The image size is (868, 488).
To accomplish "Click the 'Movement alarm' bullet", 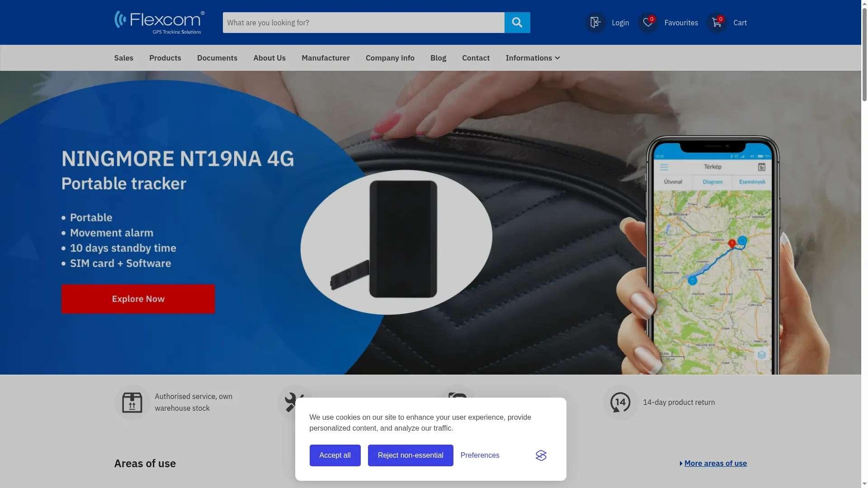I will tap(112, 233).
